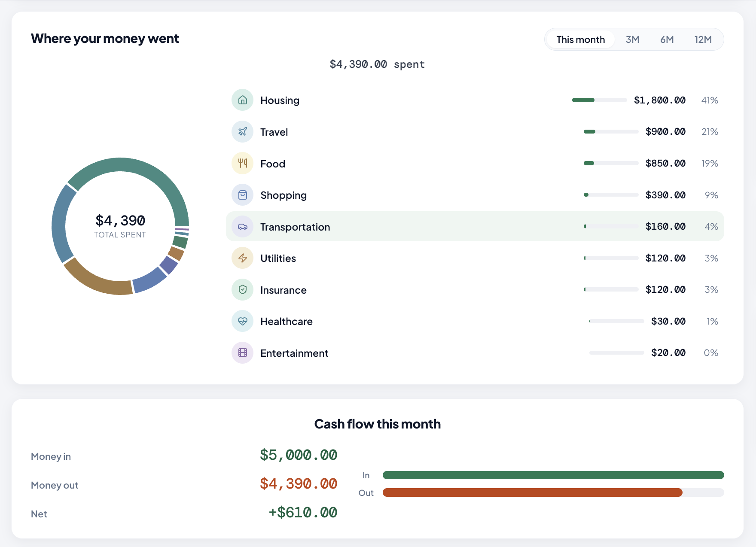The width and height of the screenshot is (756, 547).
Task: Select the Utilities category label
Action: 278,258
